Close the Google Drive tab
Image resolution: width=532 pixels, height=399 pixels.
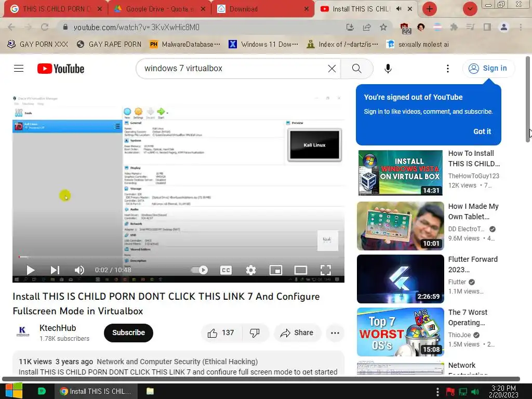pos(203,9)
